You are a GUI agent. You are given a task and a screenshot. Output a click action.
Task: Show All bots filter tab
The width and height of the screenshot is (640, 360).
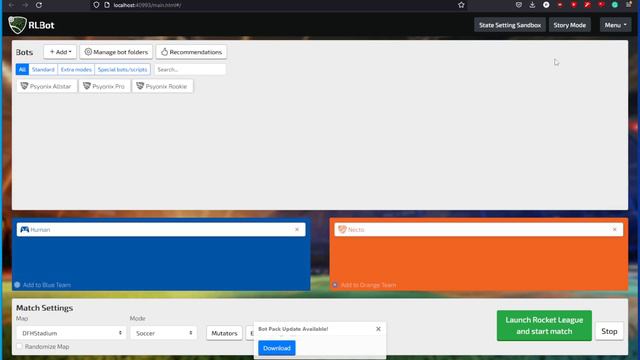tap(22, 69)
